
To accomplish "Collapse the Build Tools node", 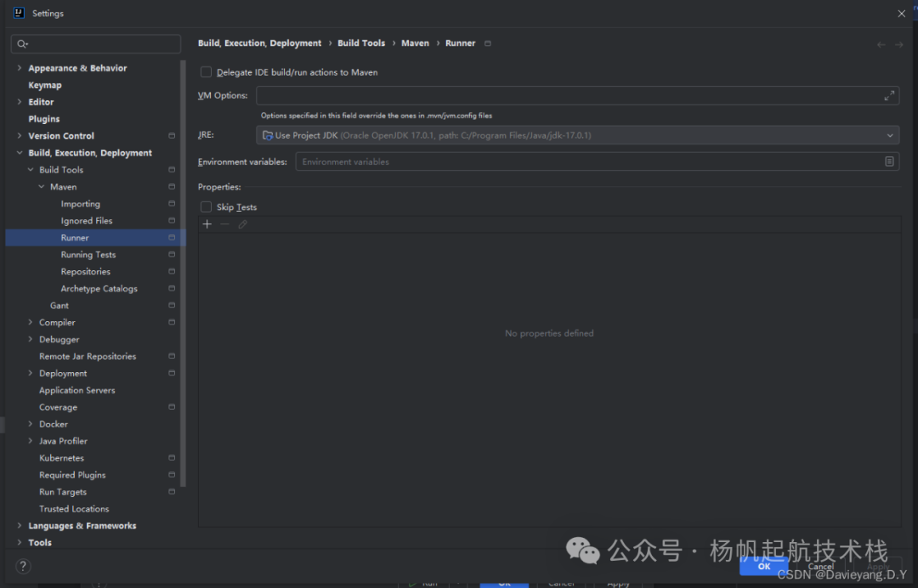I will click(x=31, y=170).
